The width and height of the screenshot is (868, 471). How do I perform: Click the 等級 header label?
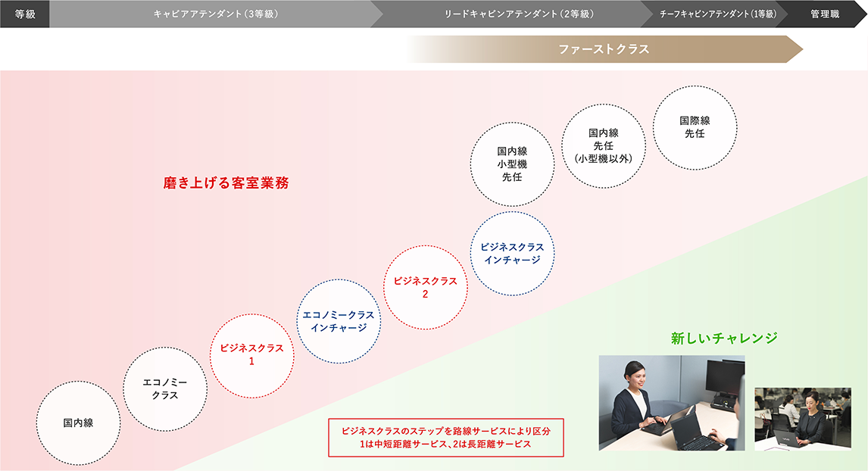point(25,14)
